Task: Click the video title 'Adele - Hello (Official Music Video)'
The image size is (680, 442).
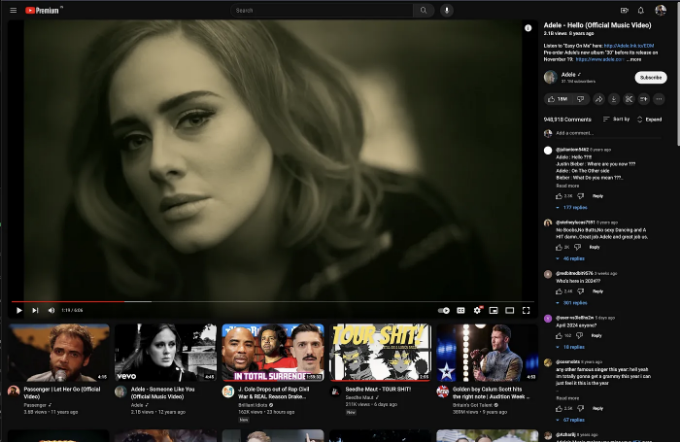Action: pos(598,25)
